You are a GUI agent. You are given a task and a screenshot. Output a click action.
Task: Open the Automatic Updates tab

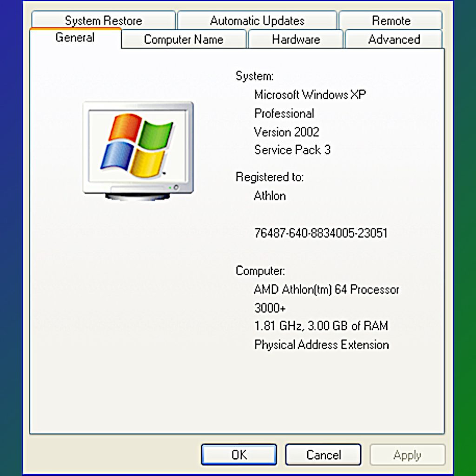pos(257,20)
